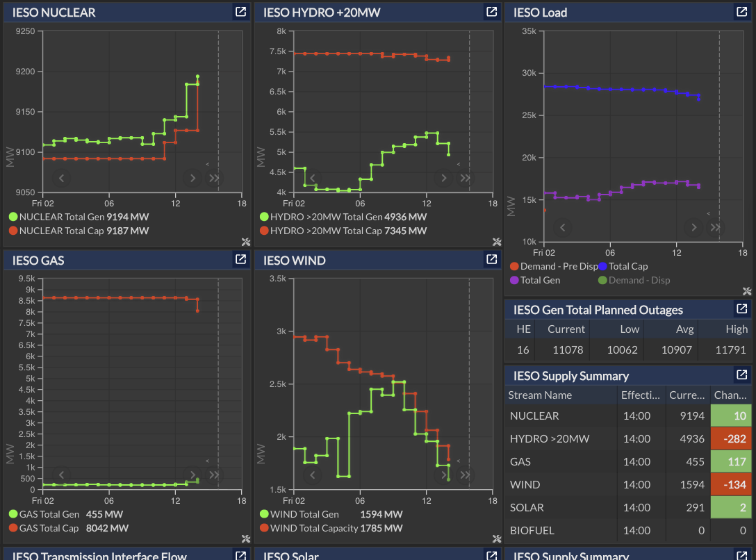The height and width of the screenshot is (560, 756).
Task: Open IESO HYDRO +20MW panel externally
Action: 491,12
